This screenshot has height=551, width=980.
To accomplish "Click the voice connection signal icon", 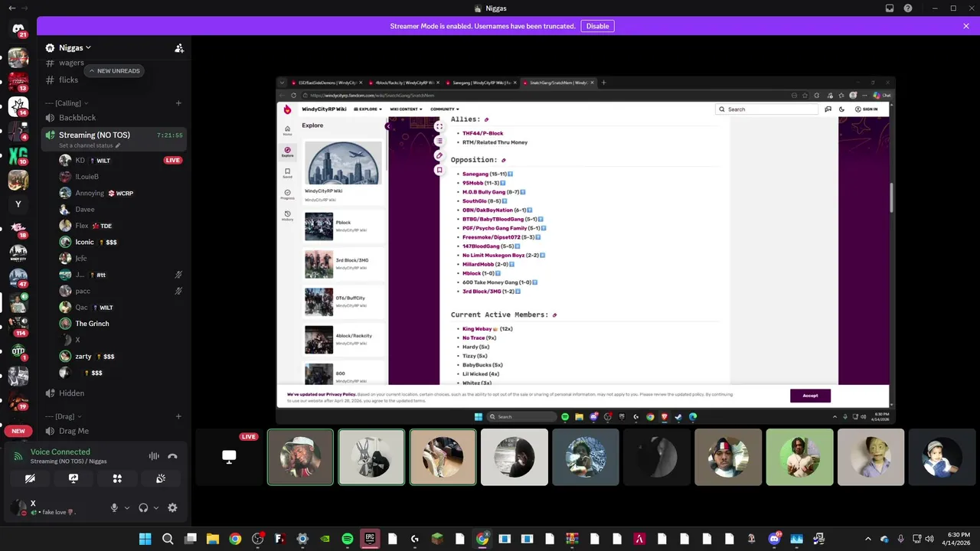I will click(x=18, y=456).
